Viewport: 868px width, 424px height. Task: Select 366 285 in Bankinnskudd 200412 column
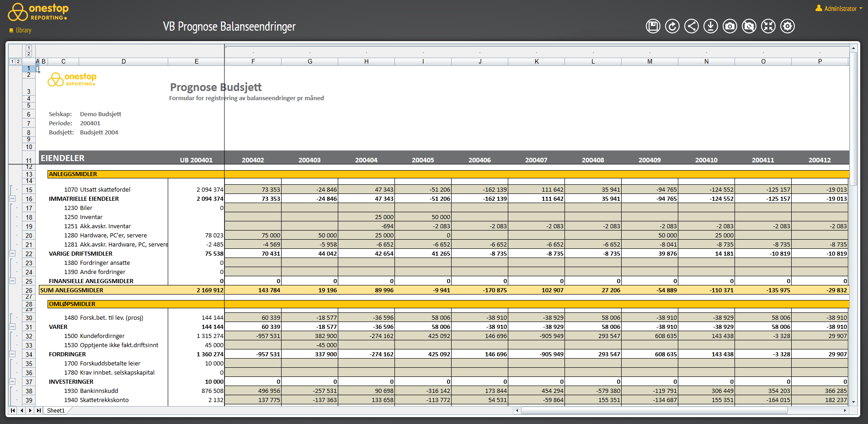click(820, 391)
